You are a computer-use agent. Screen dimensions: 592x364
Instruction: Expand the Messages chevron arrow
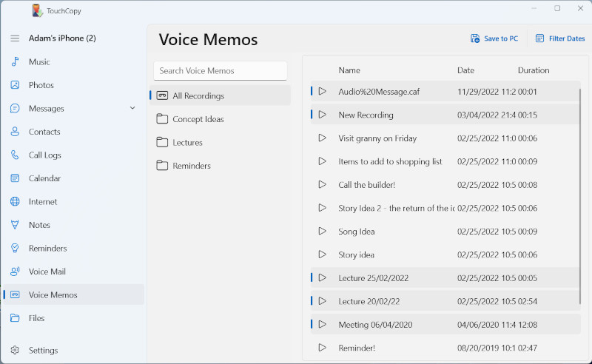(x=132, y=109)
